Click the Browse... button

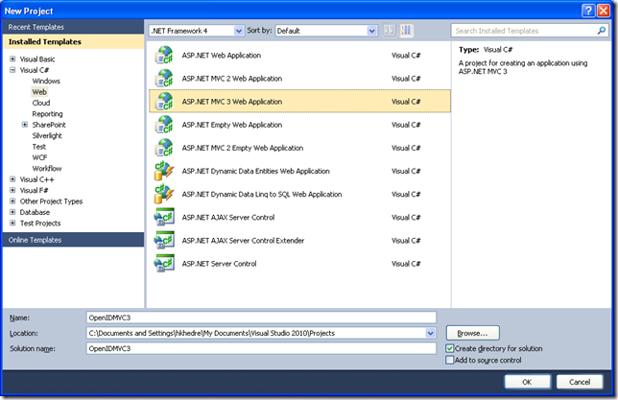tap(472, 332)
